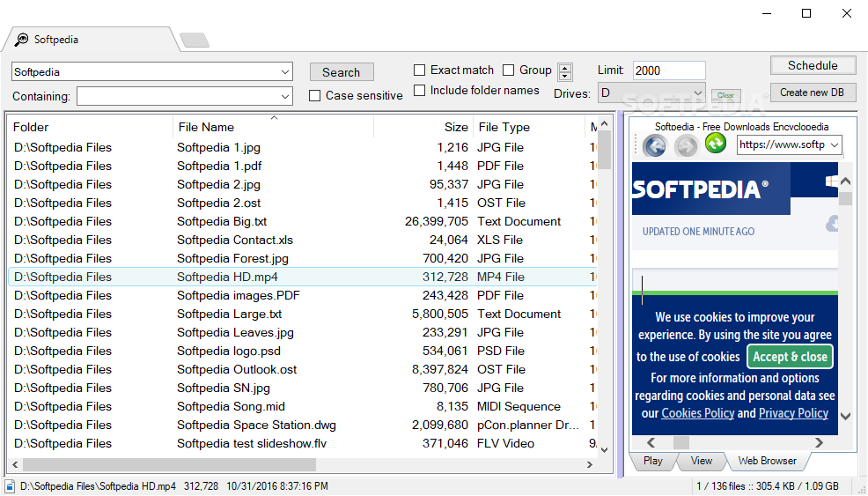Click the browser back arrow icon

(654, 146)
